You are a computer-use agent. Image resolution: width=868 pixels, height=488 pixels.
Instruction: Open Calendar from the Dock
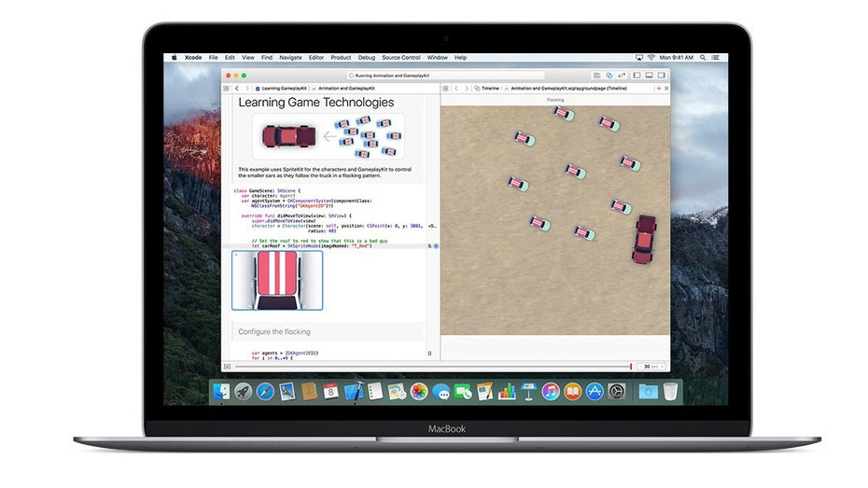click(331, 392)
